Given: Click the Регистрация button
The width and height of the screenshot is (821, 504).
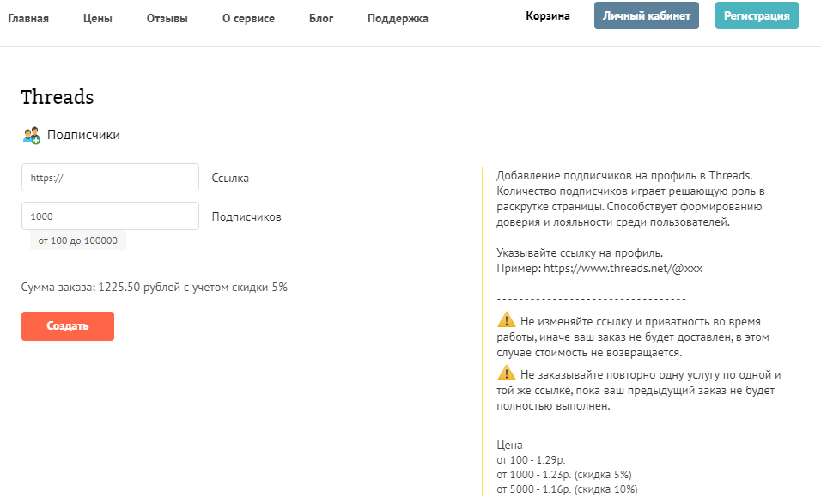Looking at the screenshot, I should tap(757, 15).
